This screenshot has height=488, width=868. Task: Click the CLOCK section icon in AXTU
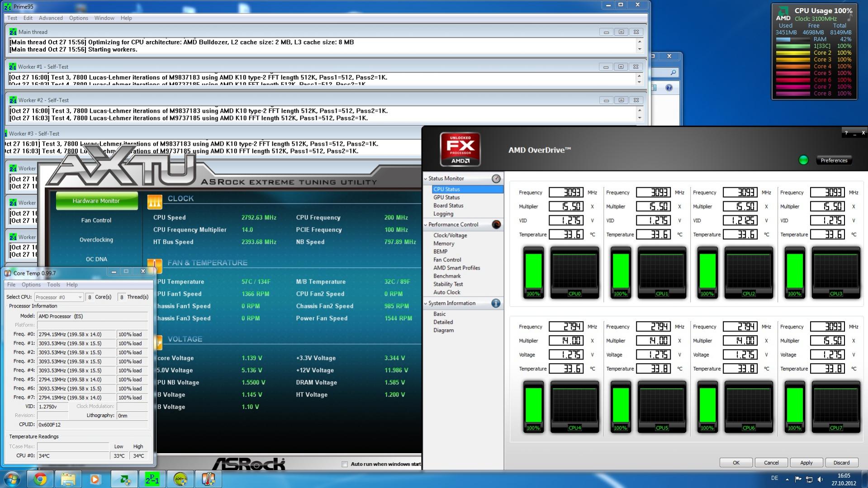pos(155,202)
